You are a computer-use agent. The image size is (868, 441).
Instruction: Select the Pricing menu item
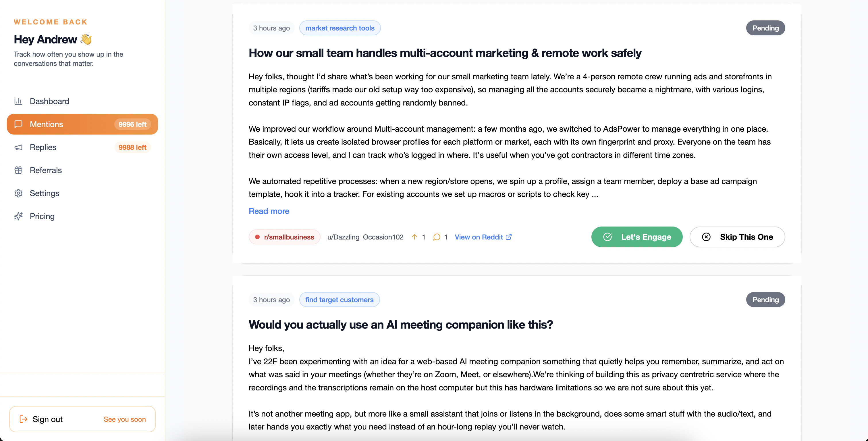tap(82, 216)
